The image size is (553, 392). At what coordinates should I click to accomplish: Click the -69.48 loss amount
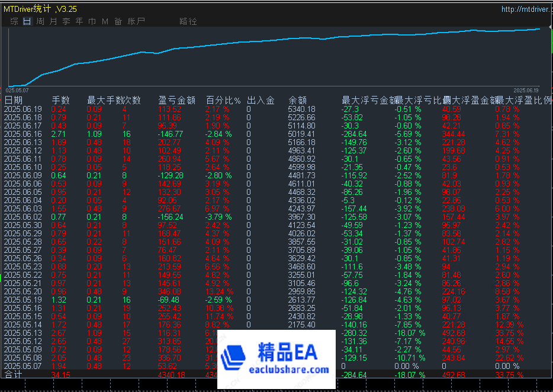tap(169, 300)
